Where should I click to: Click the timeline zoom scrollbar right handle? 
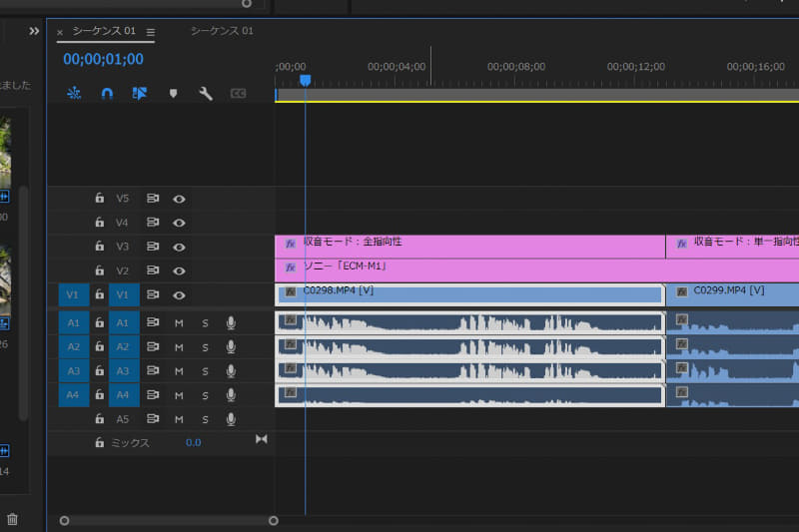point(274,521)
